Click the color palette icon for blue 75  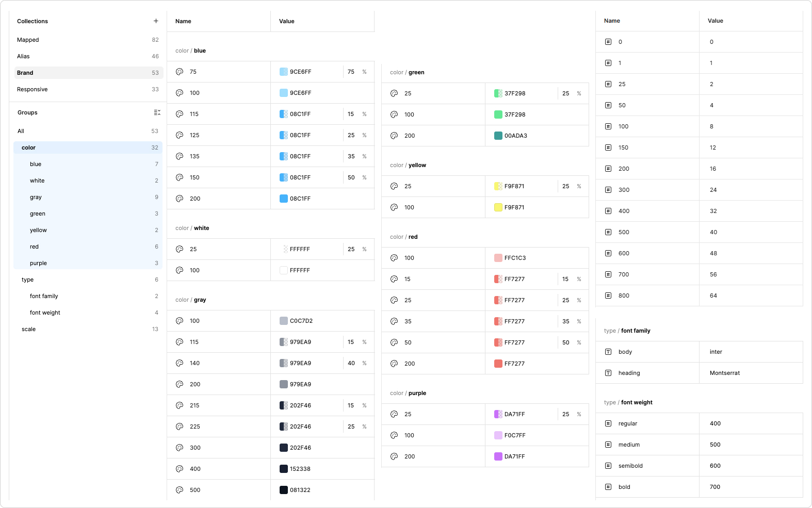click(x=180, y=72)
